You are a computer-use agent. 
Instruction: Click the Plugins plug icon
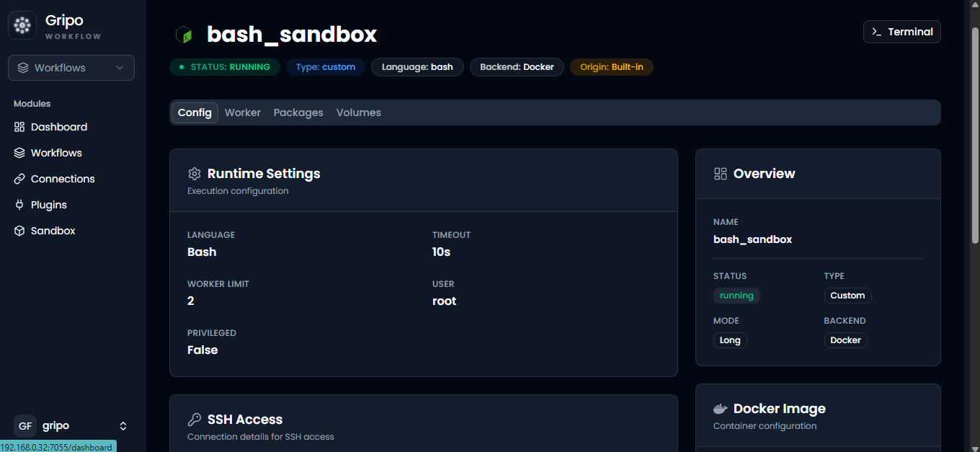[19, 205]
